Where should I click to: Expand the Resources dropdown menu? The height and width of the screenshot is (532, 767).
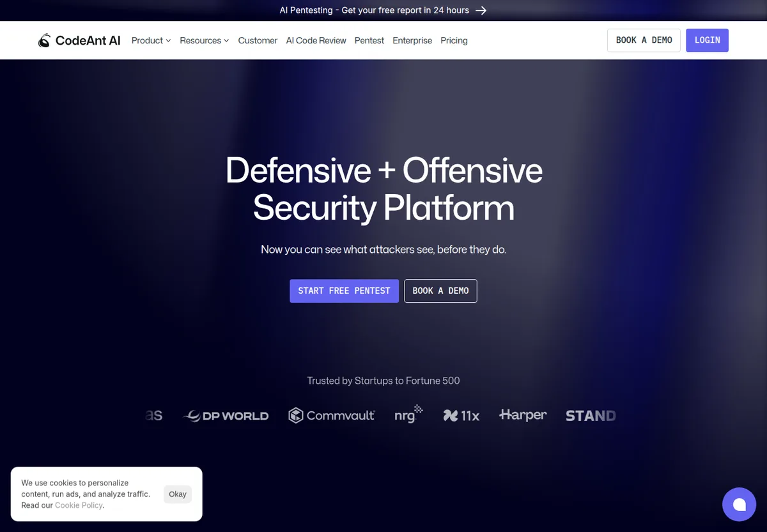click(x=204, y=40)
